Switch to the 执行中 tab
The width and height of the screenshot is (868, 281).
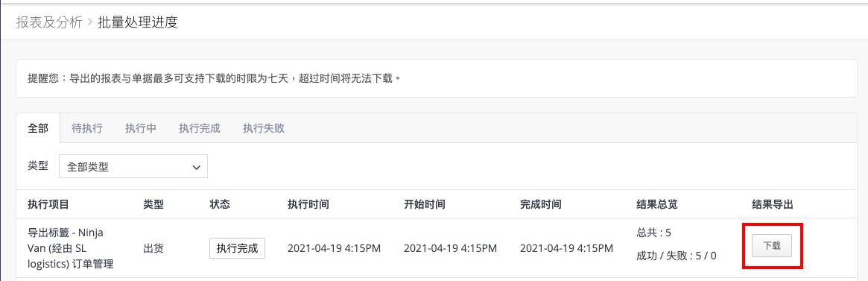(x=141, y=129)
